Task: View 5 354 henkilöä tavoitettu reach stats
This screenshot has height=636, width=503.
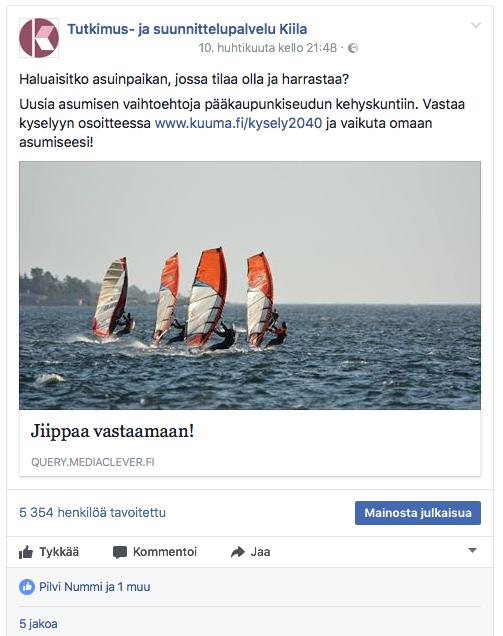Action: [92, 512]
